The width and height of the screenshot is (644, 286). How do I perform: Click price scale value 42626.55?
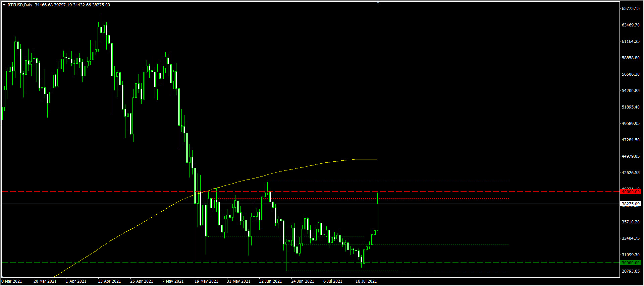point(631,173)
